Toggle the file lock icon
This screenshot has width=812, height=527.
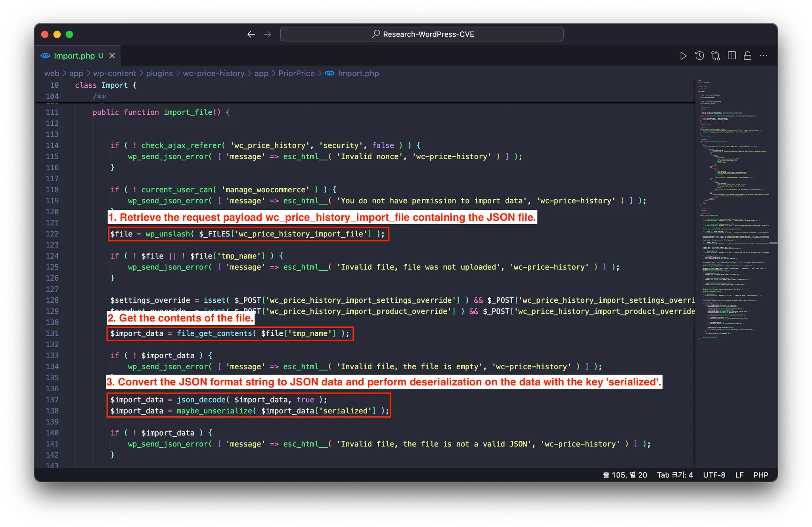point(748,56)
